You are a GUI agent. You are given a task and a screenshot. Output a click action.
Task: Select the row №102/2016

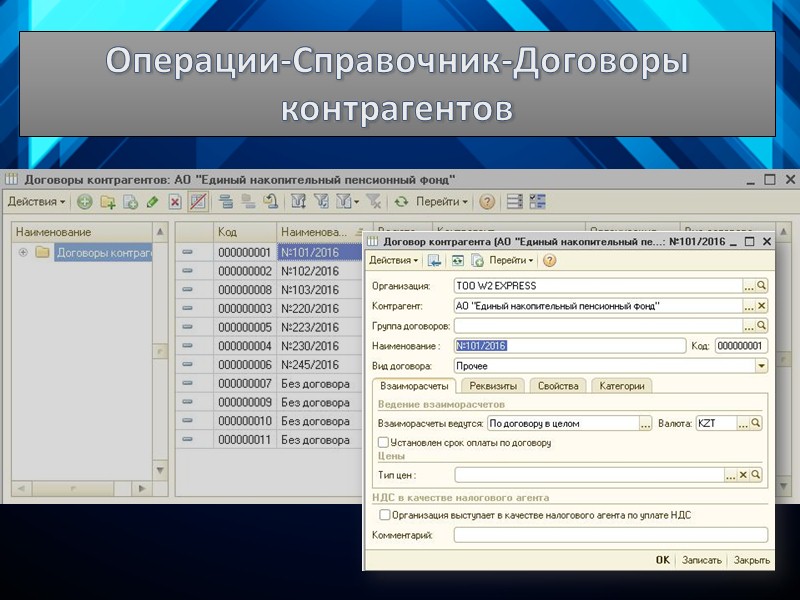[x=269, y=271]
